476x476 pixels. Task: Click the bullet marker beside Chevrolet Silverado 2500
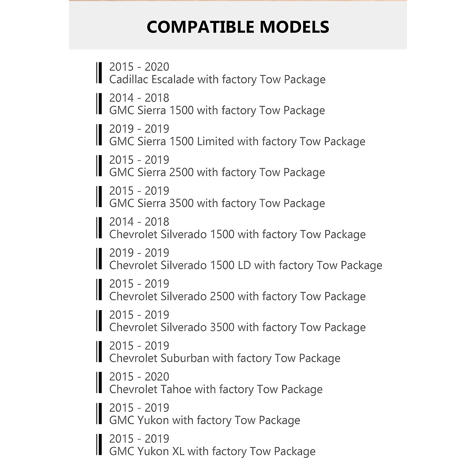99,290
